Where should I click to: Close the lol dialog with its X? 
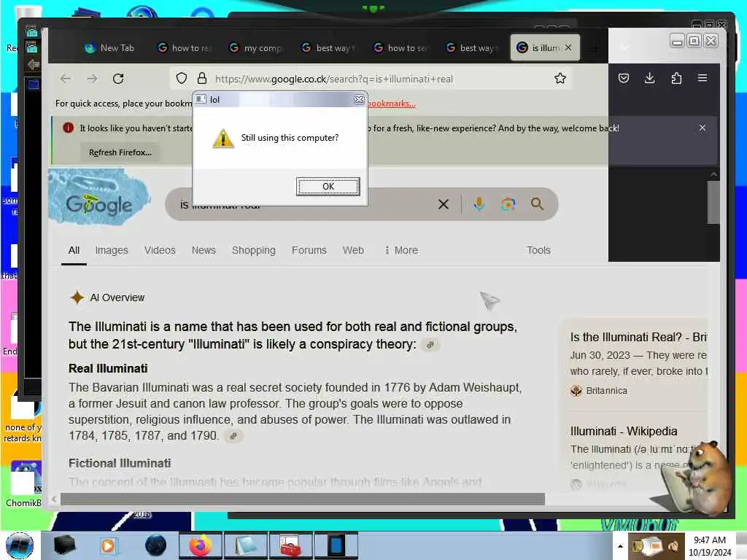[x=359, y=99]
